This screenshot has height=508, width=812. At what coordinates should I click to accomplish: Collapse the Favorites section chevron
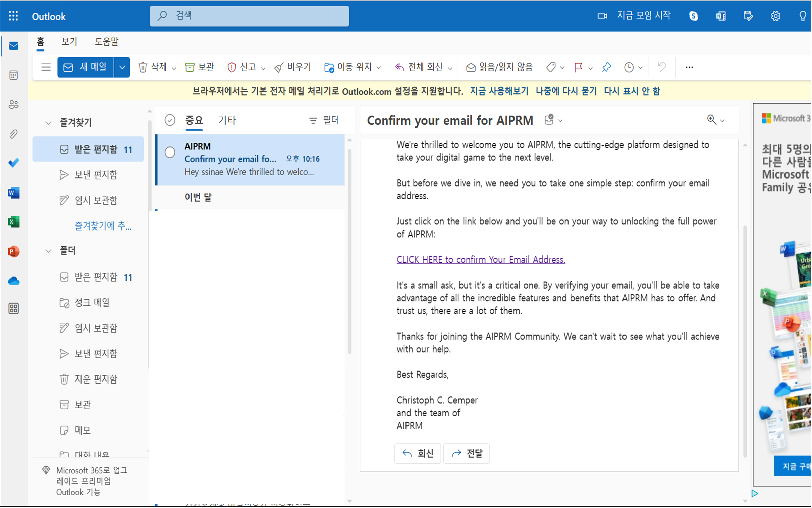pos(48,123)
